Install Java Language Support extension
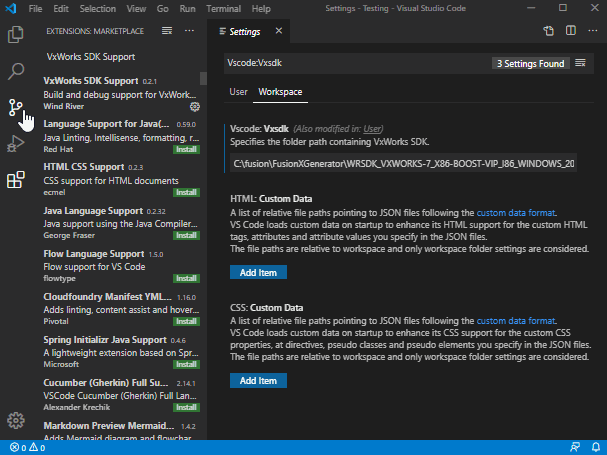This screenshot has width=607, height=455. [186, 235]
